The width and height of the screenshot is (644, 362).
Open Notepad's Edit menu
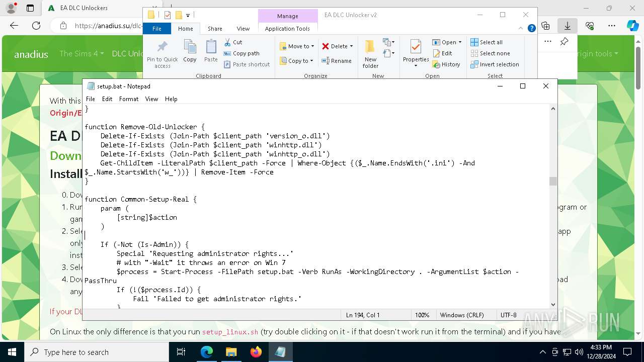coord(107,99)
